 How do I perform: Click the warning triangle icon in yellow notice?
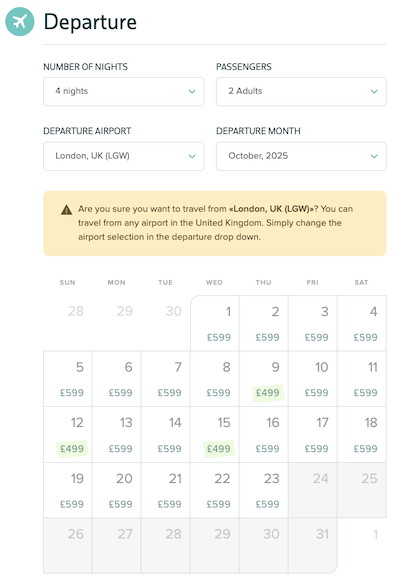[x=66, y=210]
